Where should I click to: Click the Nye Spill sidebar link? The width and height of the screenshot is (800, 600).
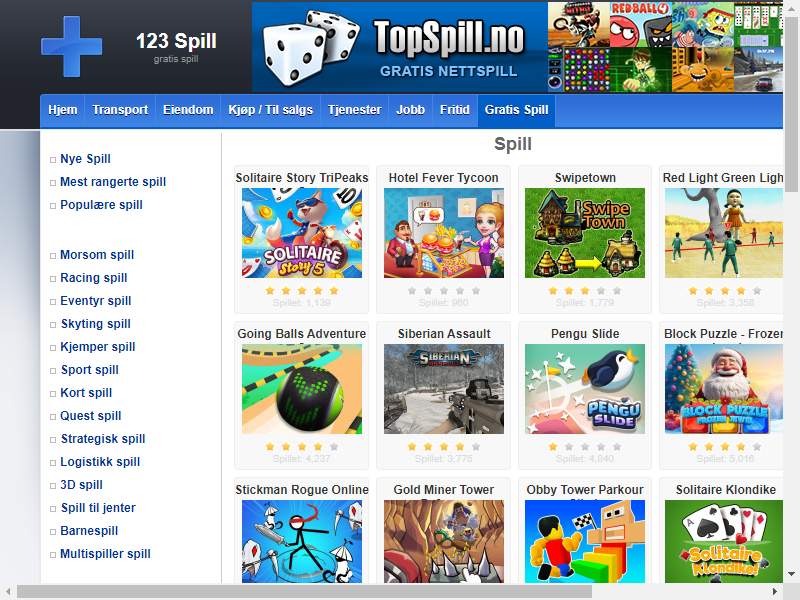click(85, 159)
